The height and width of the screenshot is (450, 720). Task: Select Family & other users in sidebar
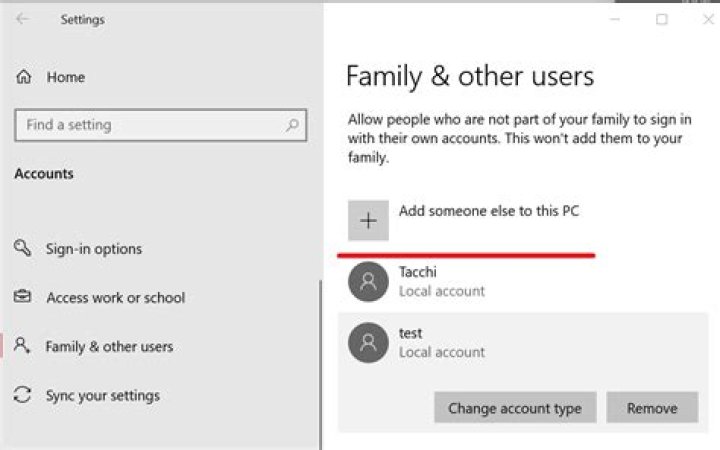[109, 346]
